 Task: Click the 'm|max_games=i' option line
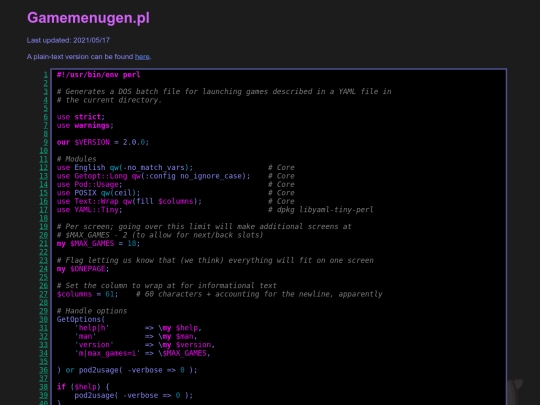143,353
